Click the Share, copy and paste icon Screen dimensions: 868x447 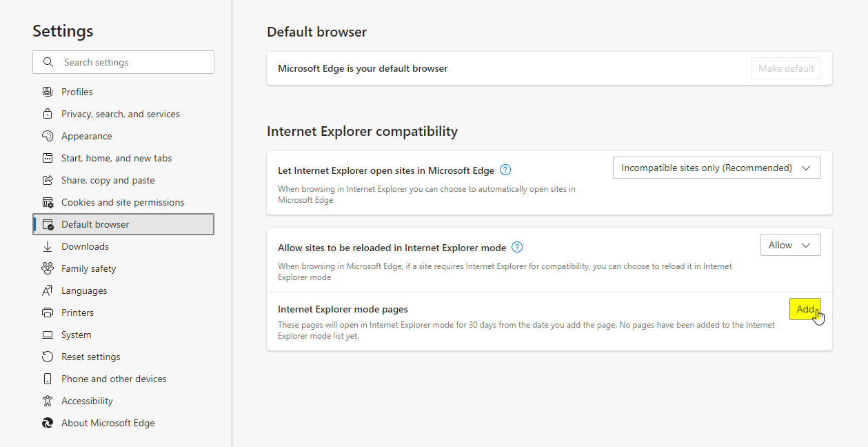coord(48,180)
